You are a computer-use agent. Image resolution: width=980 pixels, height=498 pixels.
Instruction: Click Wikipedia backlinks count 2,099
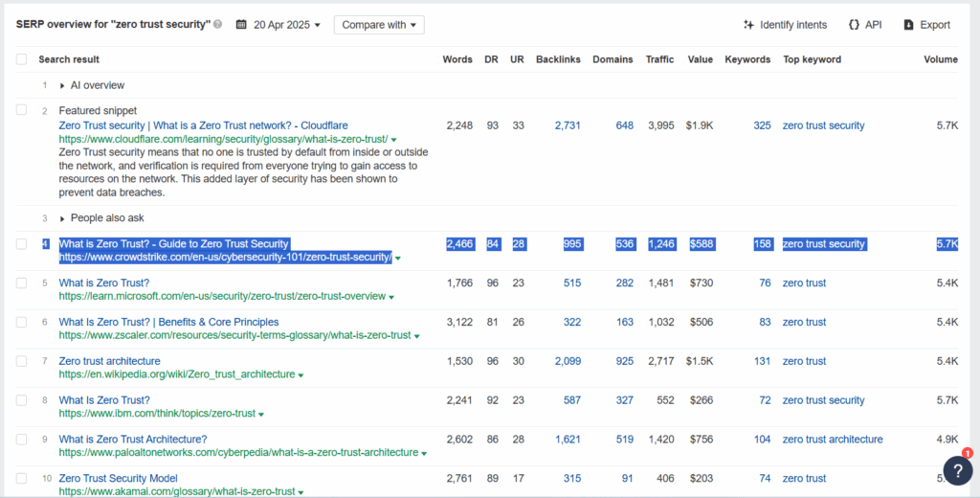[x=568, y=361]
